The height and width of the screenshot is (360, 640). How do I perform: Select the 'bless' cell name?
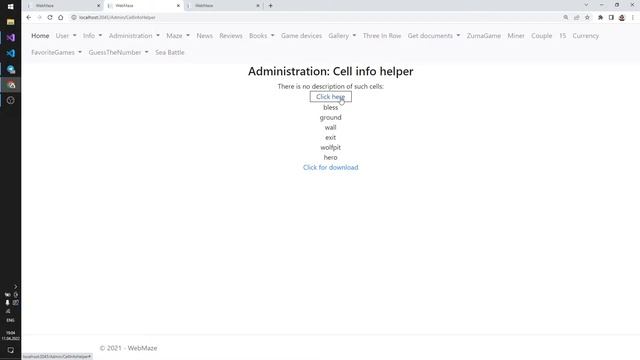pyautogui.click(x=331, y=107)
